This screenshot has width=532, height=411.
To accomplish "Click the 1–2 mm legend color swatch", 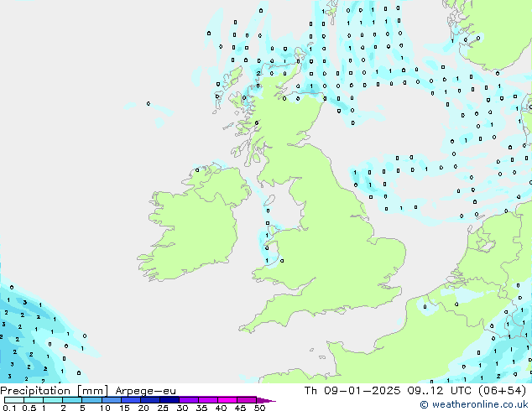I will [x=53, y=400].
